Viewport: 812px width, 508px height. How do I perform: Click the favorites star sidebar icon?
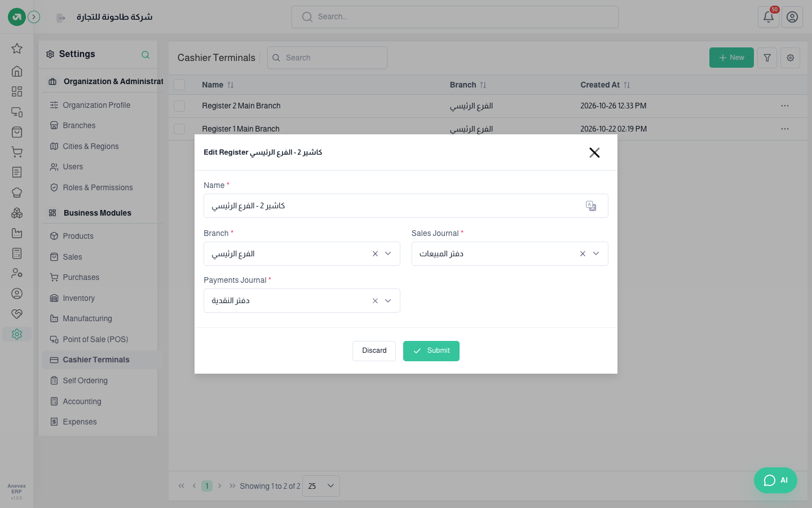17,49
